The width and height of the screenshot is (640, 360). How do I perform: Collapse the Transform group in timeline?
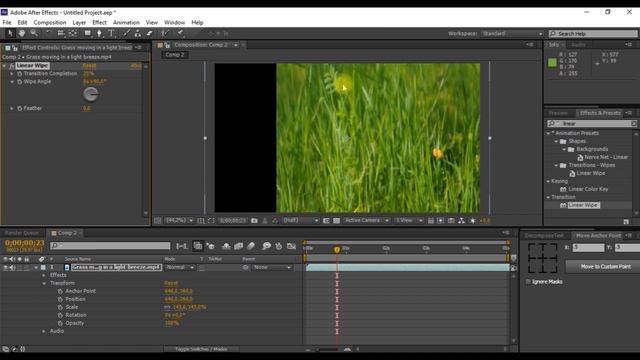point(44,283)
